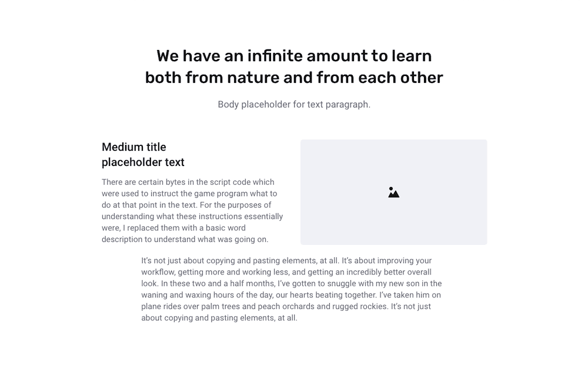Viewport: 588px width, 368px height.
Task: Click line 'description to understand what was going on.'
Action: pyautogui.click(x=185, y=240)
